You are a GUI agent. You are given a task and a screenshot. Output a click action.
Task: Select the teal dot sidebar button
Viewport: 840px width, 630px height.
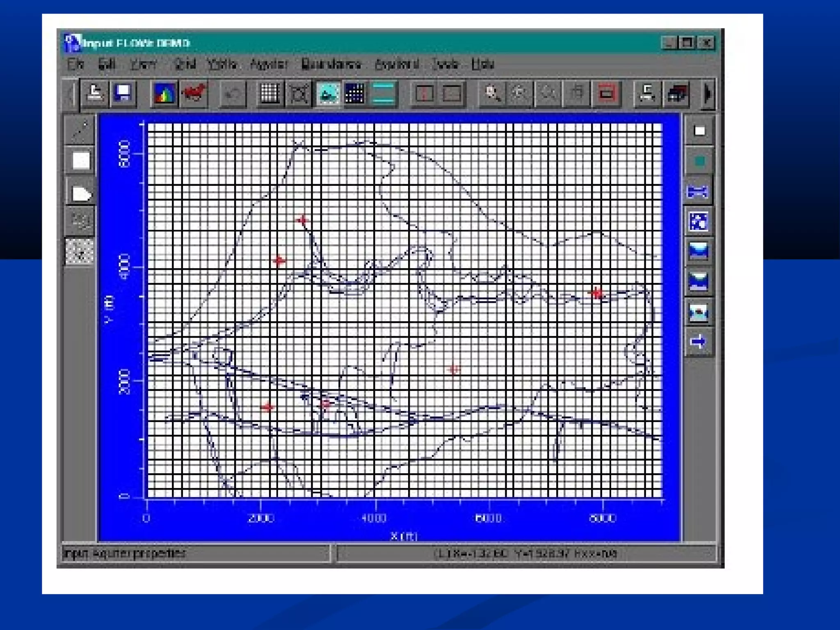tap(699, 161)
